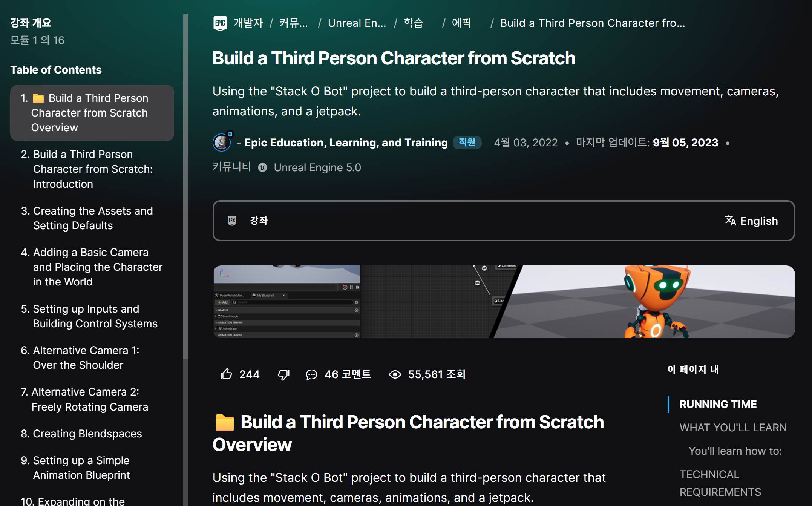Viewport: 812px width, 506px height.
Task: Open the comments speech bubble icon
Action: [311, 374]
